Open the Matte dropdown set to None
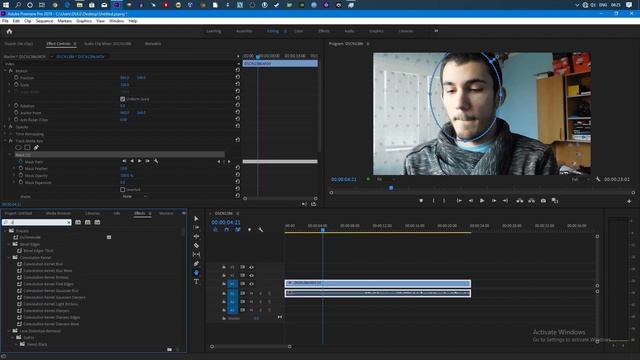The width and height of the screenshot is (640, 360). [x=135, y=197]
